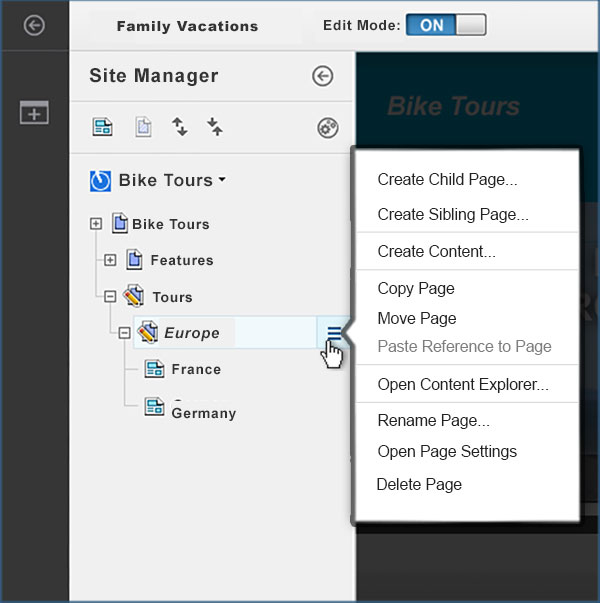Image resolution: width=600 pixels, height=603 pixels.
Task: Collapse the Europe tree node
Action: pyautogui.click(x=124, y=333)
